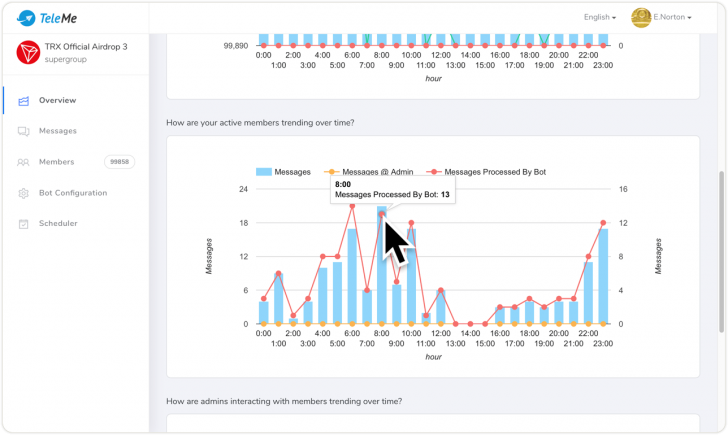Click the Overview chart icon in sidebar
This screenshot has width=728, height=435.
[23, 101]
